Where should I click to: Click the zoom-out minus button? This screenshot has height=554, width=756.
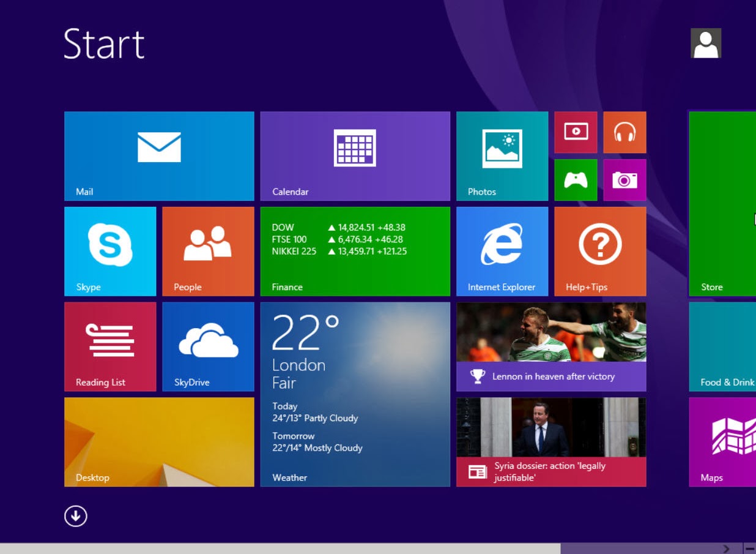[x=750, y=548]
